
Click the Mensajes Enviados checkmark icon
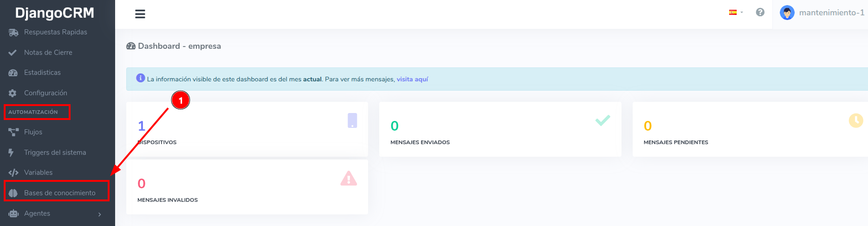602,120
